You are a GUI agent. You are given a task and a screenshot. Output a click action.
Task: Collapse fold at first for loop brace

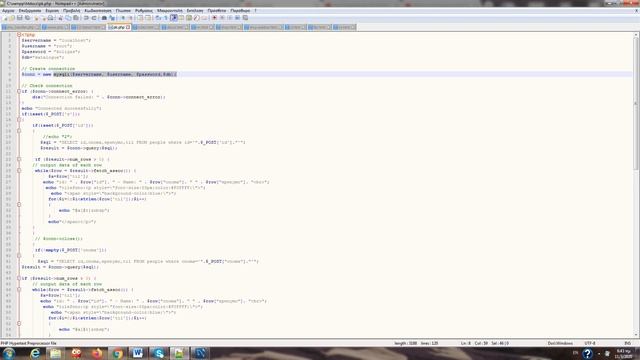(19, 204)
